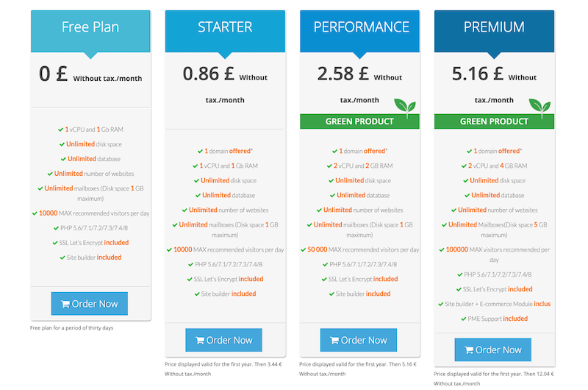Click checkmark next to Free Plan Site builder

click(62, 258)
